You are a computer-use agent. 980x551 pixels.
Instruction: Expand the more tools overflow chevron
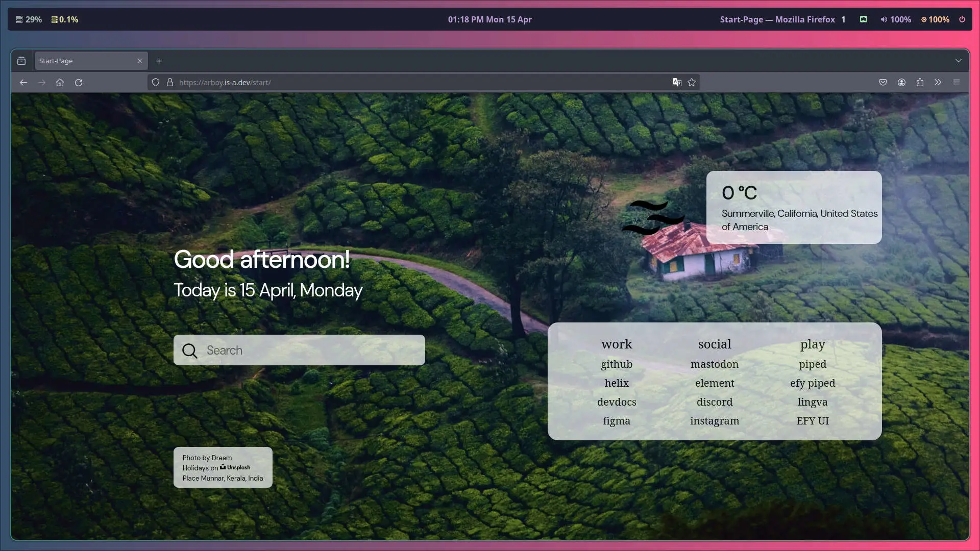pyautogui.click(x=938, y=83)
